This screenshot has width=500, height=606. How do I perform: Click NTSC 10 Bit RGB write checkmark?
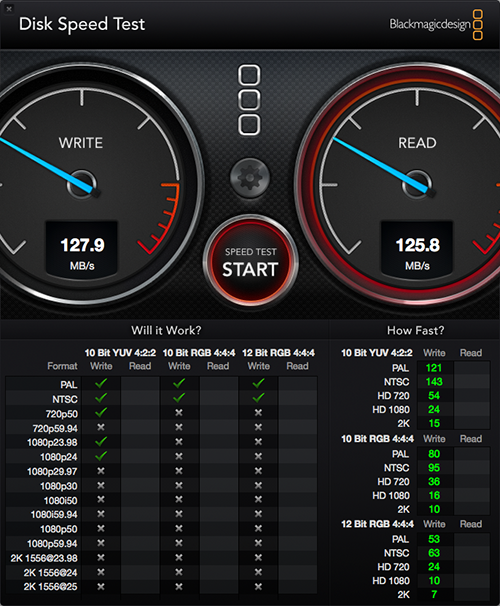click(x=179, y=398)
